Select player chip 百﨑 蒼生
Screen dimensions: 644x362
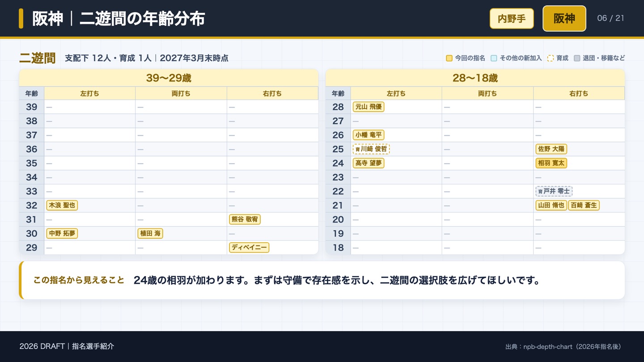(584, 205)
